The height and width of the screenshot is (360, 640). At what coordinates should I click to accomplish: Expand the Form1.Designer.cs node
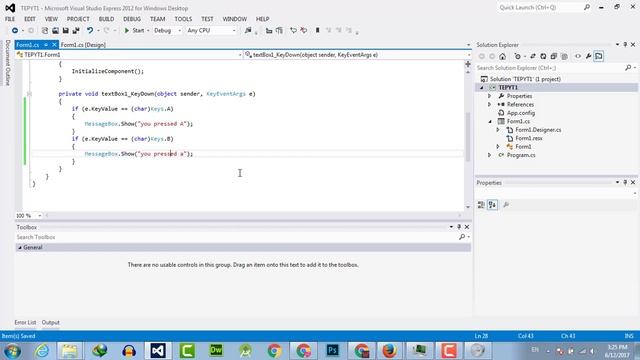(498, 130)
